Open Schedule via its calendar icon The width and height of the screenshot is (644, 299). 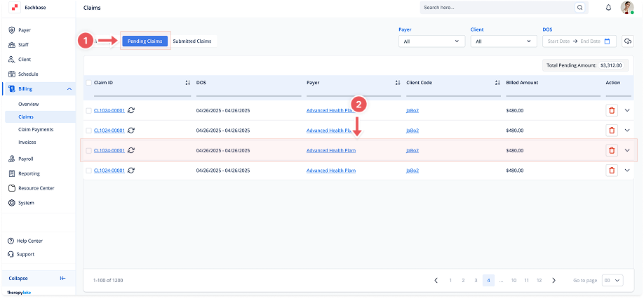12,74
